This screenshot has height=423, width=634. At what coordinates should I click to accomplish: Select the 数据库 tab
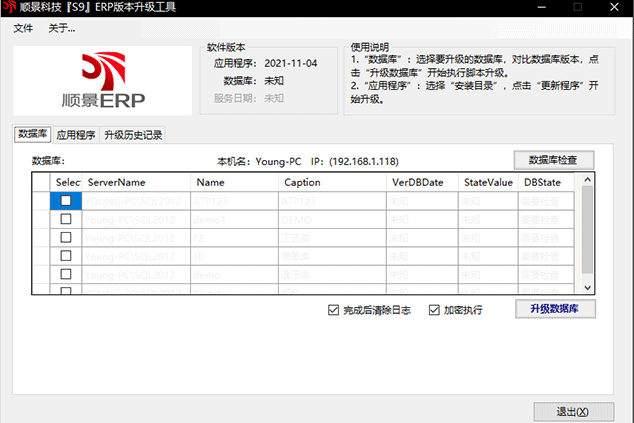33,133
